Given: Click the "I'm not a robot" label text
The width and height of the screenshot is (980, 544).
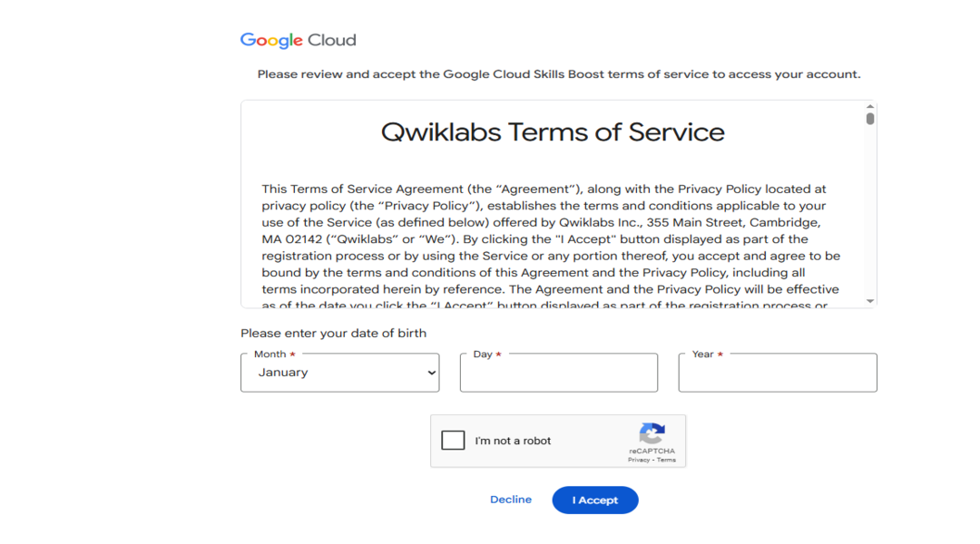Looking at the screenshot, I should pyautogui.click(x=513, y=441).
